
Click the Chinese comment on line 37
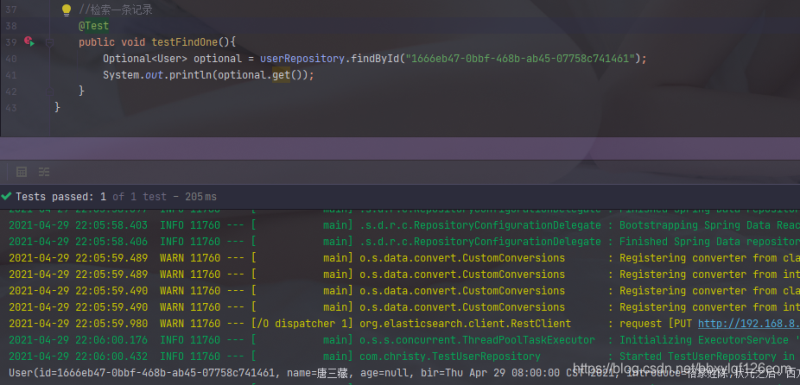tap(116, 10)
